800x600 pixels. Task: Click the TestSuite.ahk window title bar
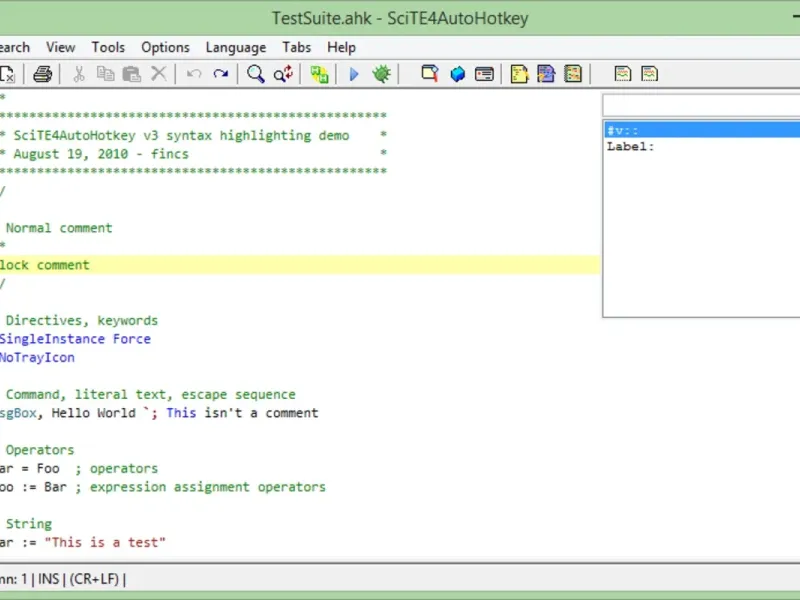[400, 18]
